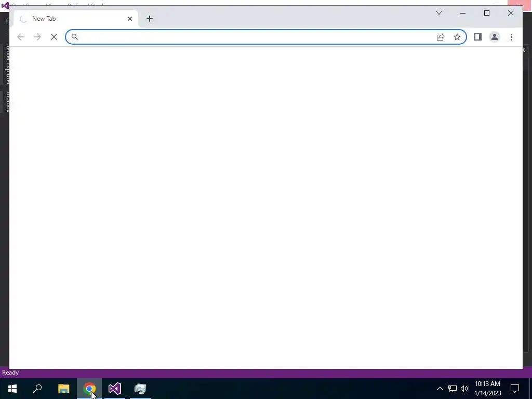Viewport: 532px width, 399px height.
Task: Go forward to next page
Action: pos(37,37)
